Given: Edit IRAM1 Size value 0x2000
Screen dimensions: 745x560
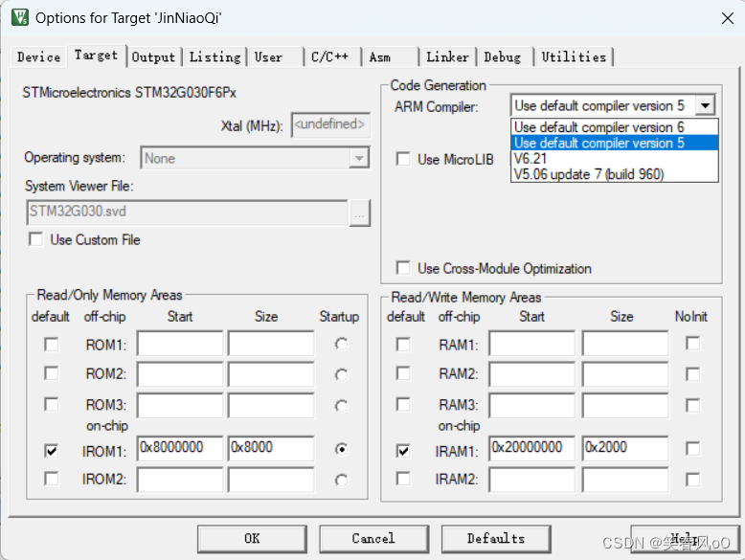Looking at the screenshot, I should click(625, 448).
